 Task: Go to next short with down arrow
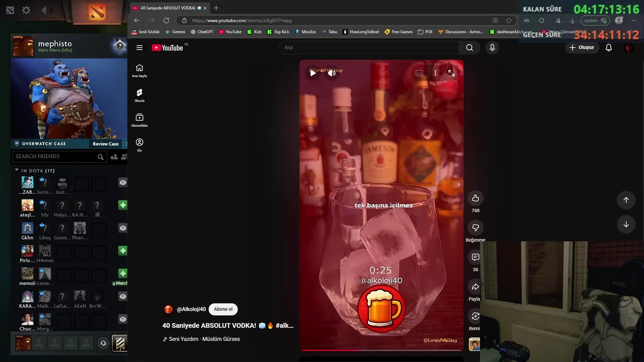point(626,224)
